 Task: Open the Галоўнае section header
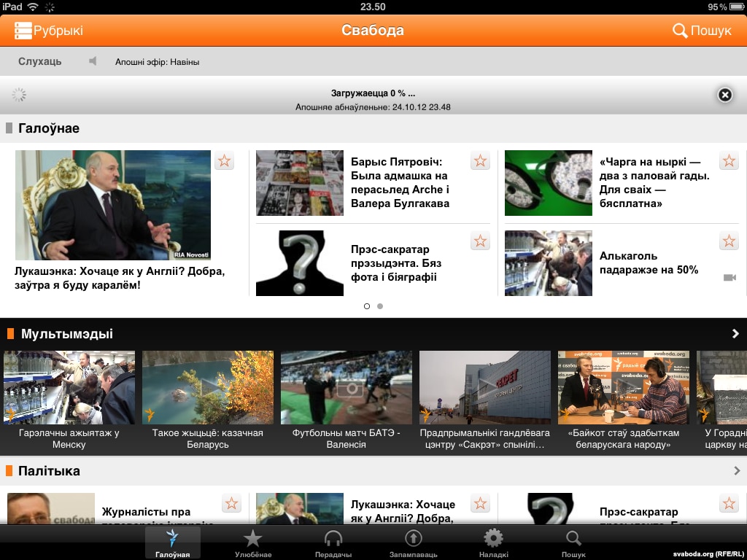46,128
